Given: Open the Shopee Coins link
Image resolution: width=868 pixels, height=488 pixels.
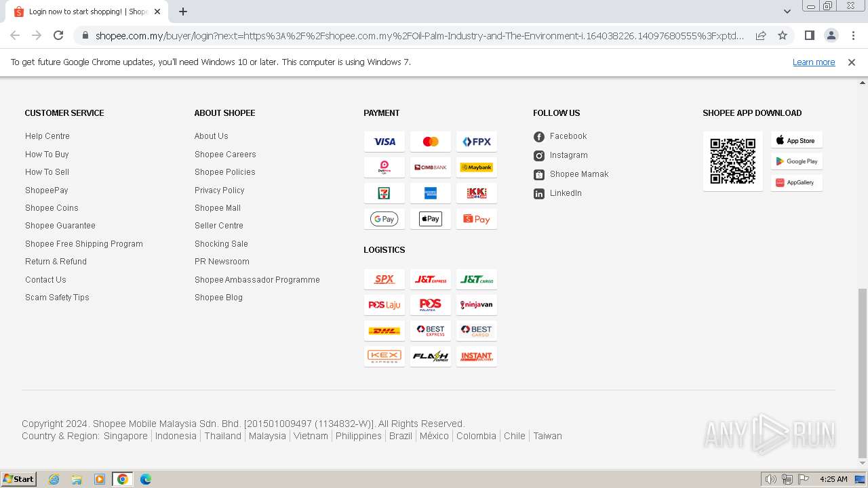Looking at the screenshot, I should [52, 208].
